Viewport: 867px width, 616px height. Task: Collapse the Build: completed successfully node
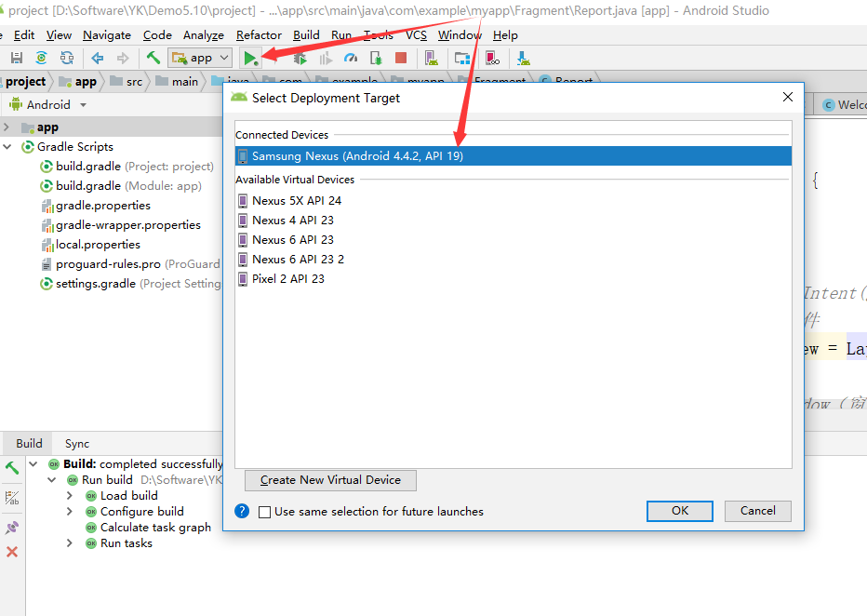(x=33, y=464)
